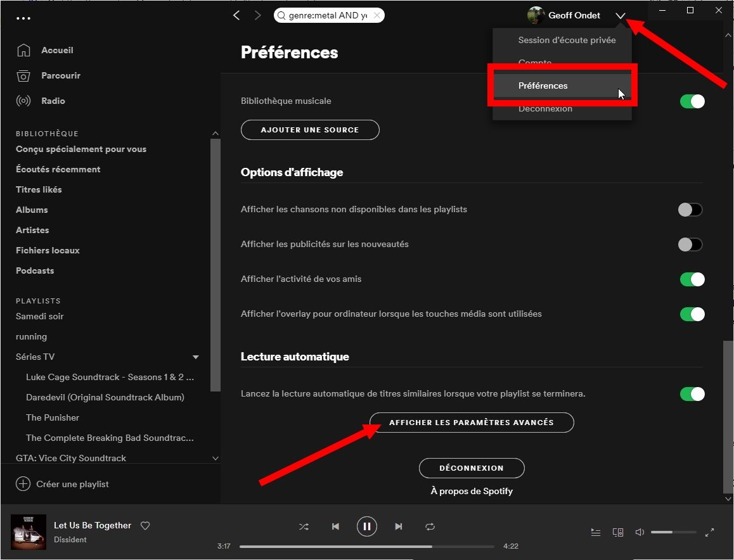Open Radio icon in sidebar
This screenshot has width=734, height=560.
23,101
